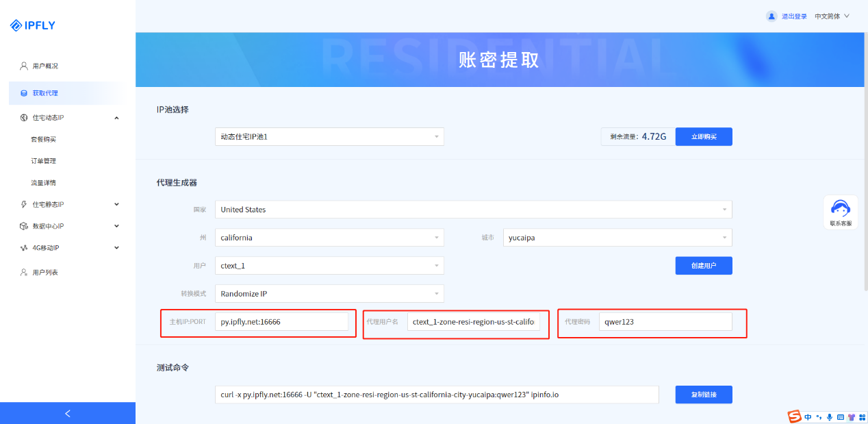This screenshot has height=424, width=868.
Task: Open the Sogou toolbox grid icon
Action: tap(862, 417)
